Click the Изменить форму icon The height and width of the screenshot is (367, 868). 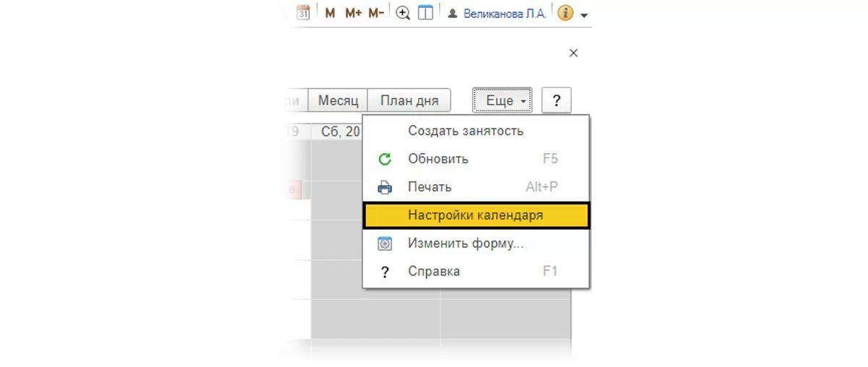pos(385,244)
